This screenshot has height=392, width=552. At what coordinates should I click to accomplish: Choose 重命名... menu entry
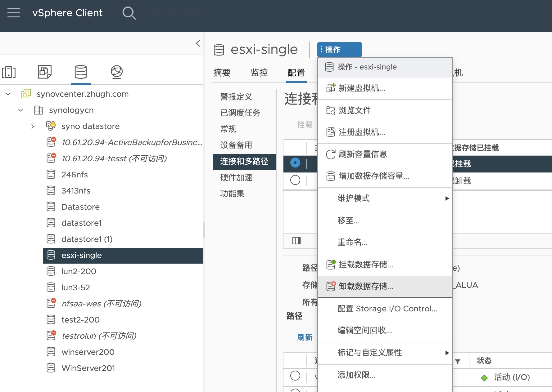pos(385,242)
